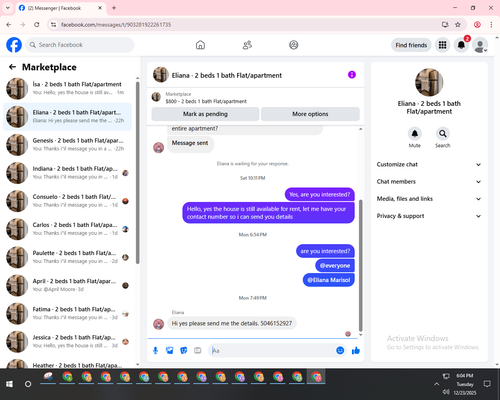500x400 pixels.
Task: Click the chat messages scrollbar
Action: (360, 266)
